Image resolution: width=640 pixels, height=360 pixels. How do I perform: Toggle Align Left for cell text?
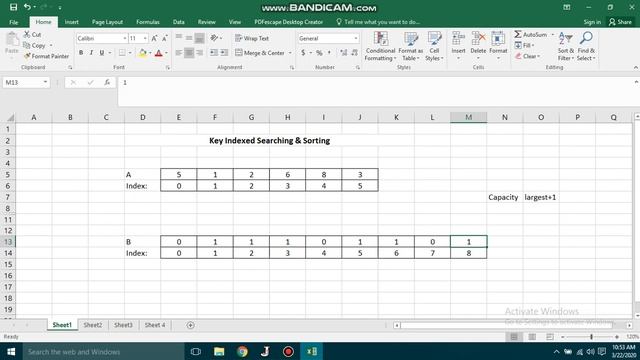pyautogui.click(x=178, y=53)
